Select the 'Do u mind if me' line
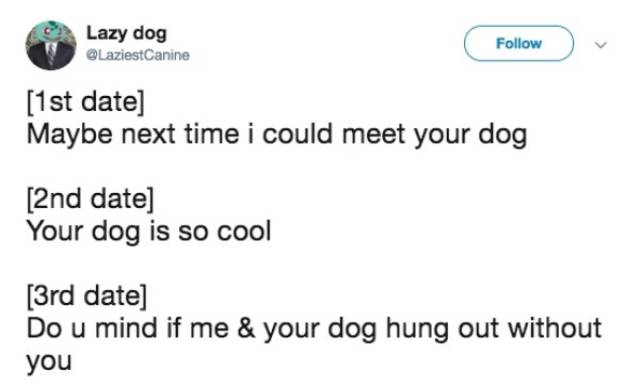Image resolution: width=640 pixels, height=385 pixels. click(314, 328)
